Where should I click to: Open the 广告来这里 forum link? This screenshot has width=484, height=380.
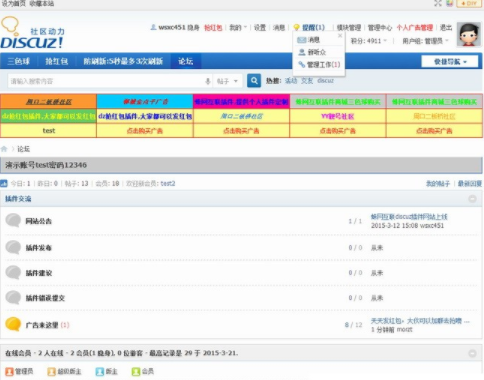42,325
